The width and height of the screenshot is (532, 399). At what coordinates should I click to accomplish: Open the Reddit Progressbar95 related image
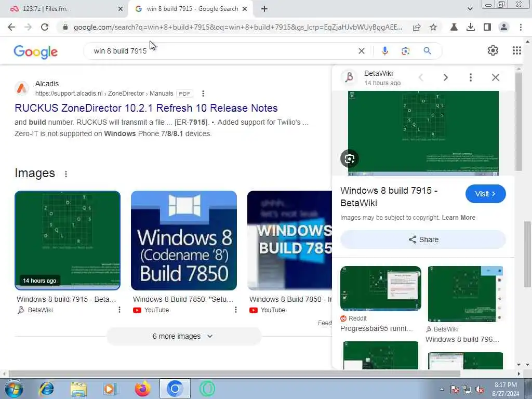[381, 288]
